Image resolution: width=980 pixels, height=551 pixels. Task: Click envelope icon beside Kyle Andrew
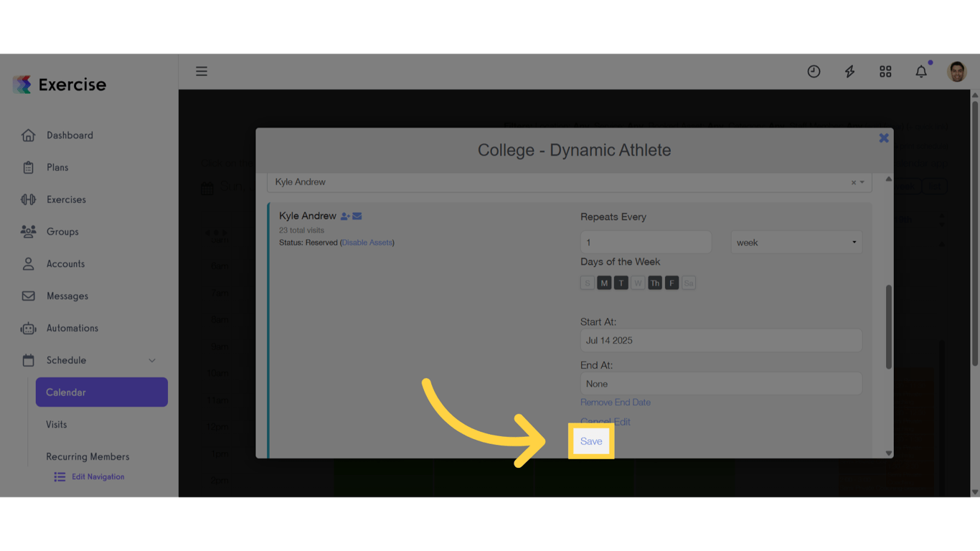(x=357, y=216)
